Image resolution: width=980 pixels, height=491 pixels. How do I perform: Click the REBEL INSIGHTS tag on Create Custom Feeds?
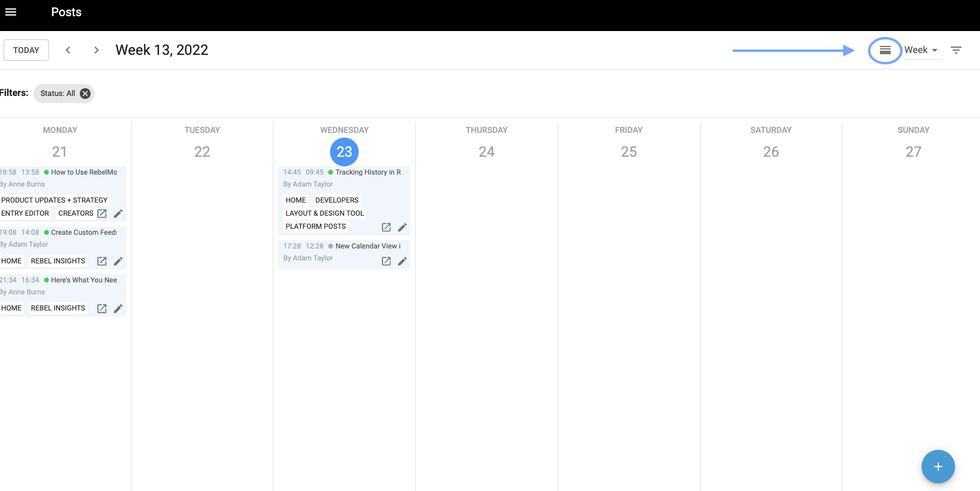coord(58,261)
